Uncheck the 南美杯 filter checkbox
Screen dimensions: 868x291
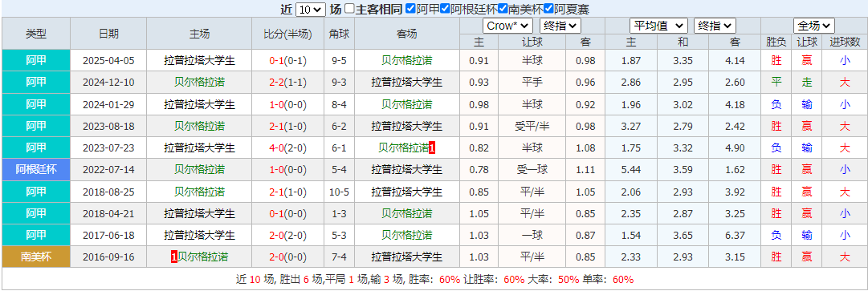[x=503, y=9]
